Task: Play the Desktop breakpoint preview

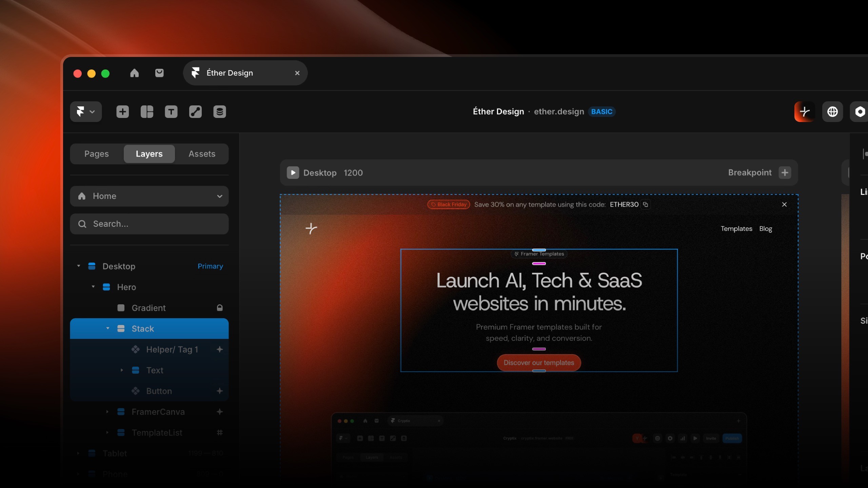Action: [293, 172]
